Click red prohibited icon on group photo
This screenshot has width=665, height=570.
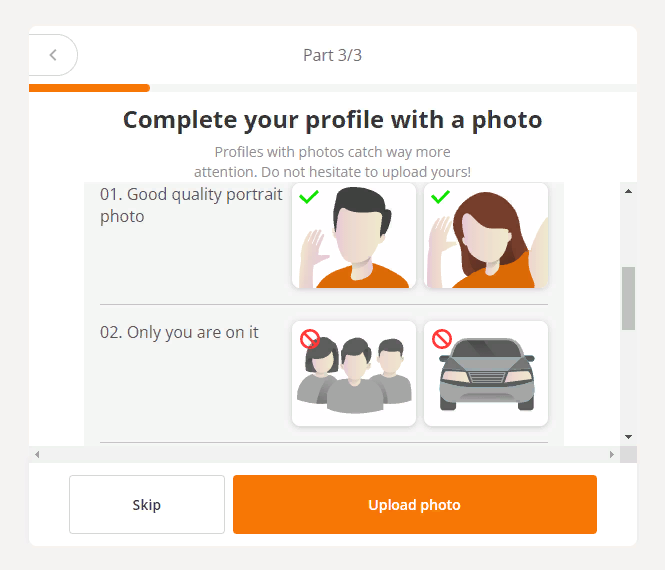pos(310,339)
